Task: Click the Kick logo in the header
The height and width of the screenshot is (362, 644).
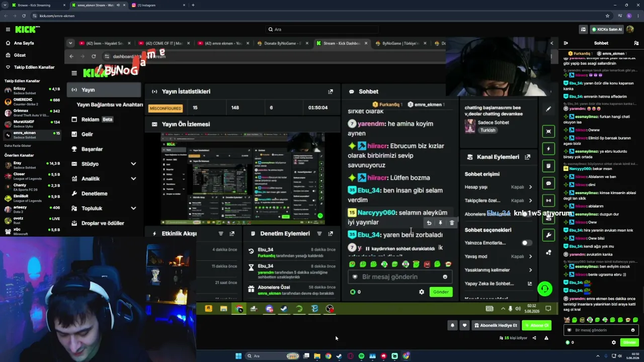Action: [27, 30]
